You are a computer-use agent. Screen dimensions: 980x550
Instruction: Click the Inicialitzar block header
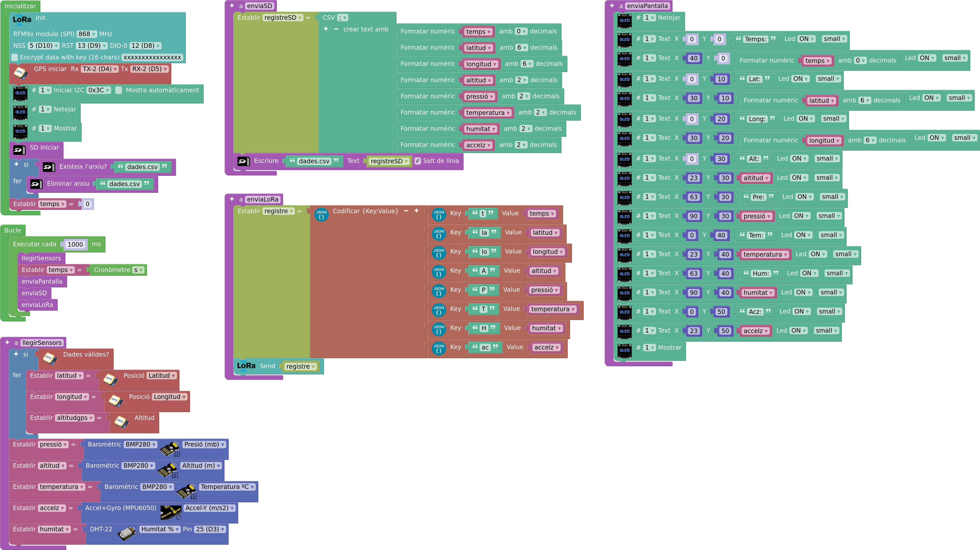coord(20,6)
